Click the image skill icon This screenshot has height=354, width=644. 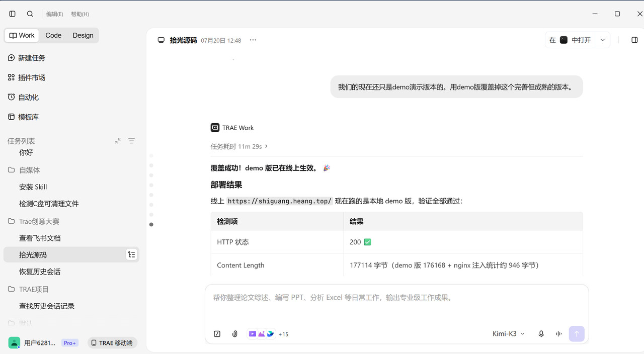[262, 334]
